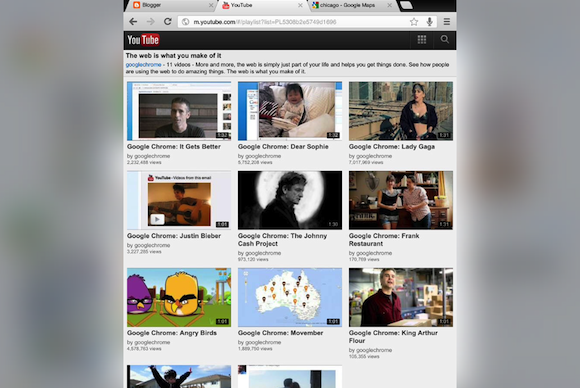Open the YouTube apps grid icon

click(x=422, y=40)
